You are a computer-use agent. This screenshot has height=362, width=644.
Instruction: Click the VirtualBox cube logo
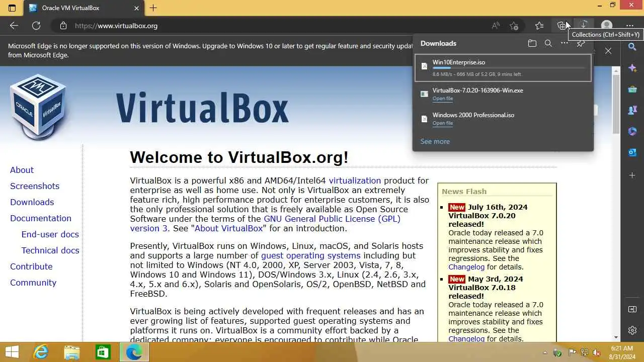[38, 107]
